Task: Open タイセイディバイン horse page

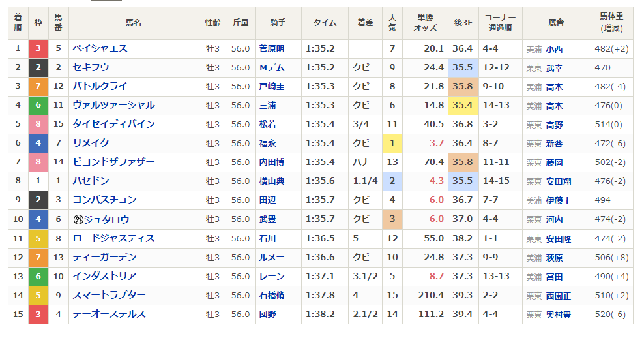Action: (114, 124)
